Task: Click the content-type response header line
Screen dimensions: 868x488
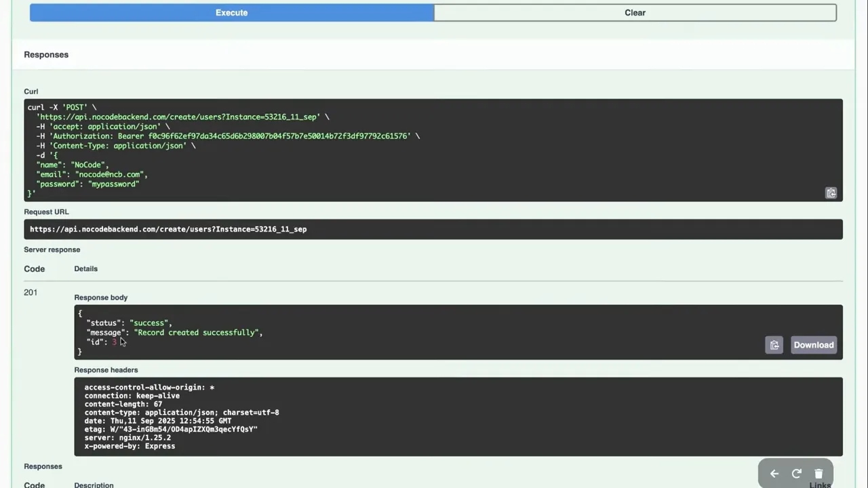Action: (x=181, y=412)
